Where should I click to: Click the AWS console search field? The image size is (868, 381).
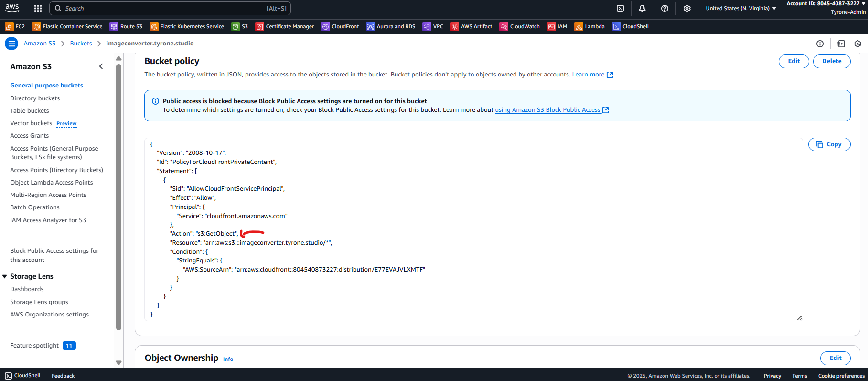click(170, 8)
